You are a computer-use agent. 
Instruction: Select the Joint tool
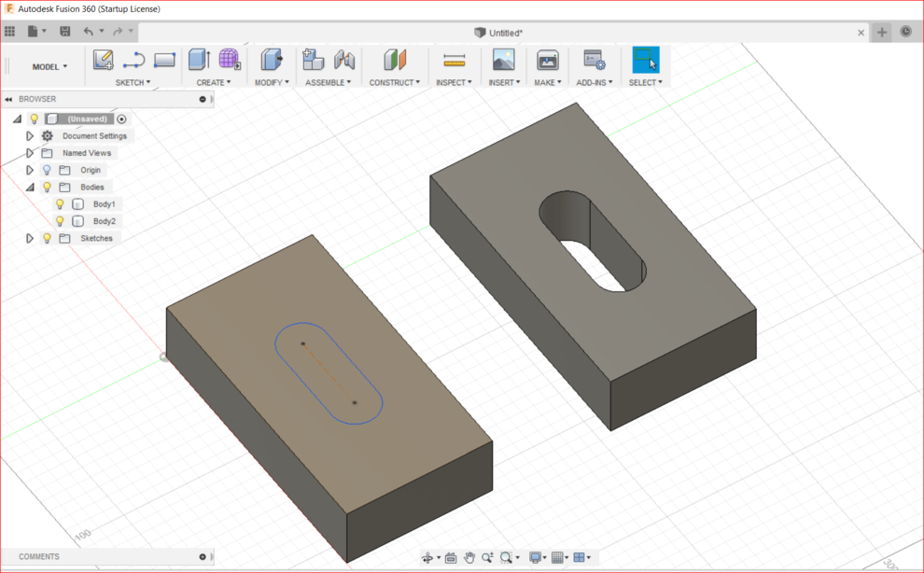coord(344,60)
